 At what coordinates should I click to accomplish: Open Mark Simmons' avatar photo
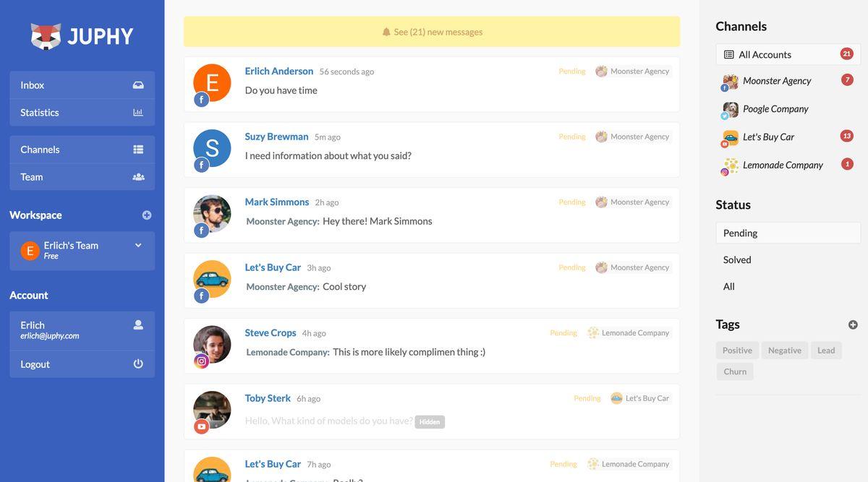coord(212,214)
